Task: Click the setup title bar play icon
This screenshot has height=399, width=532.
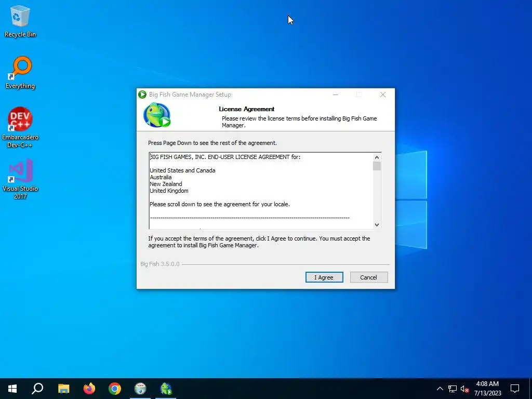Action: pos(142,95)
